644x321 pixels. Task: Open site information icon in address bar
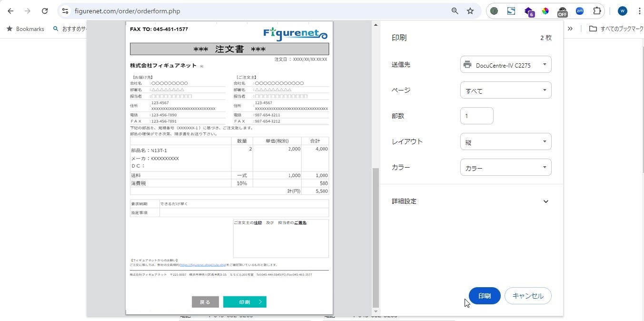[65, 11]
